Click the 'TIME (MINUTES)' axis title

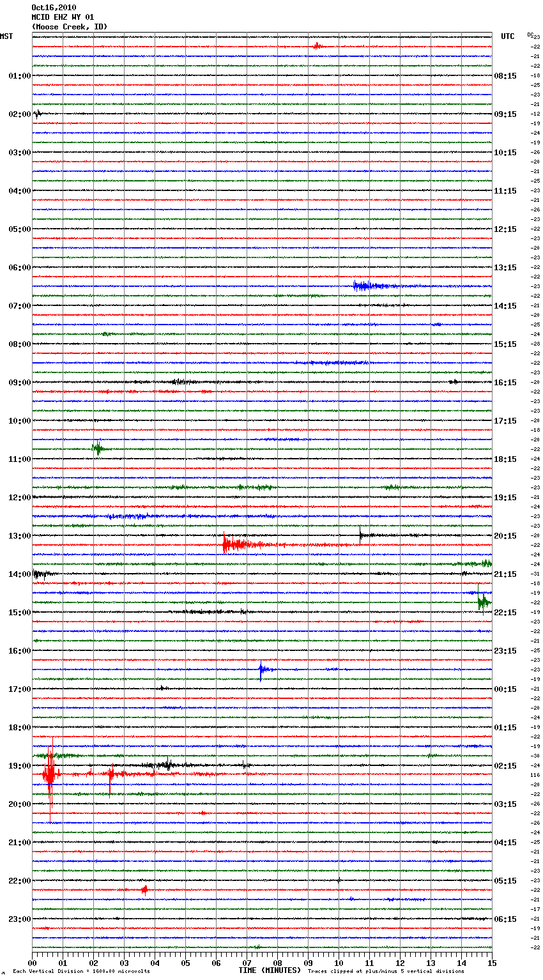[270, 970]
